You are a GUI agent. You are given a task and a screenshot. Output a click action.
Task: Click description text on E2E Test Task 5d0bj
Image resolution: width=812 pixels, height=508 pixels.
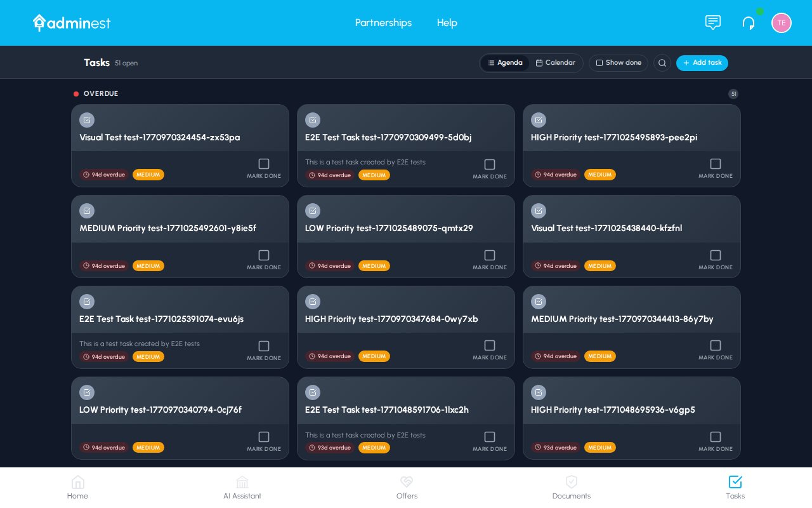click(x=365, y=163)
